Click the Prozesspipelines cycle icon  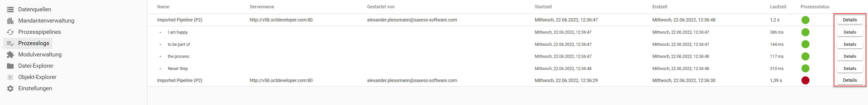click(x=10, y=32)
